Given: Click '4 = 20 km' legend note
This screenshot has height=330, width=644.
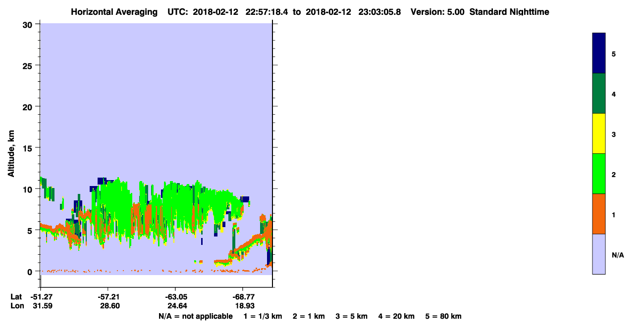Looking at the screenshot, I should (396, 316).
